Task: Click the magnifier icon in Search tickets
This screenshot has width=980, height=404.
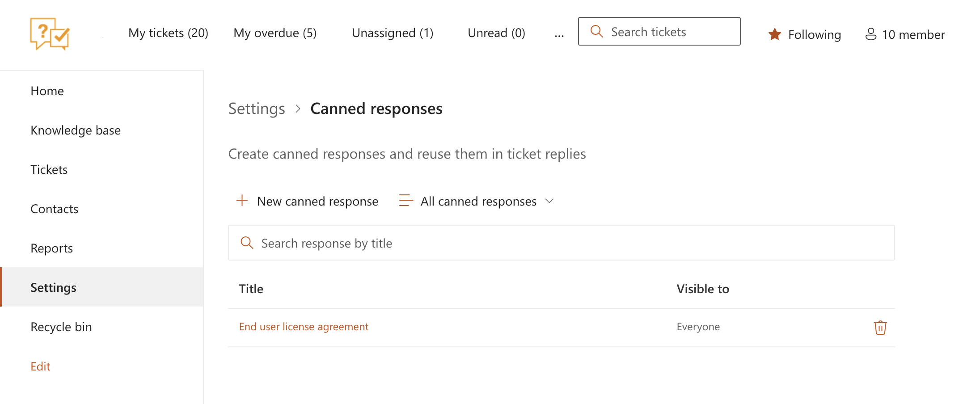Action: point(597,31)
